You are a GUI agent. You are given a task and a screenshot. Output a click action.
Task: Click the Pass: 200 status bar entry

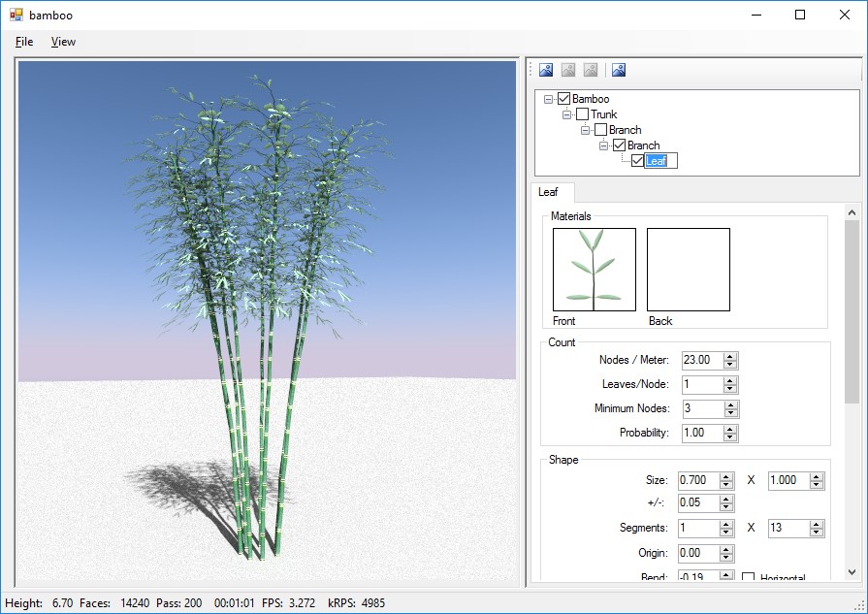coord(178,603)
